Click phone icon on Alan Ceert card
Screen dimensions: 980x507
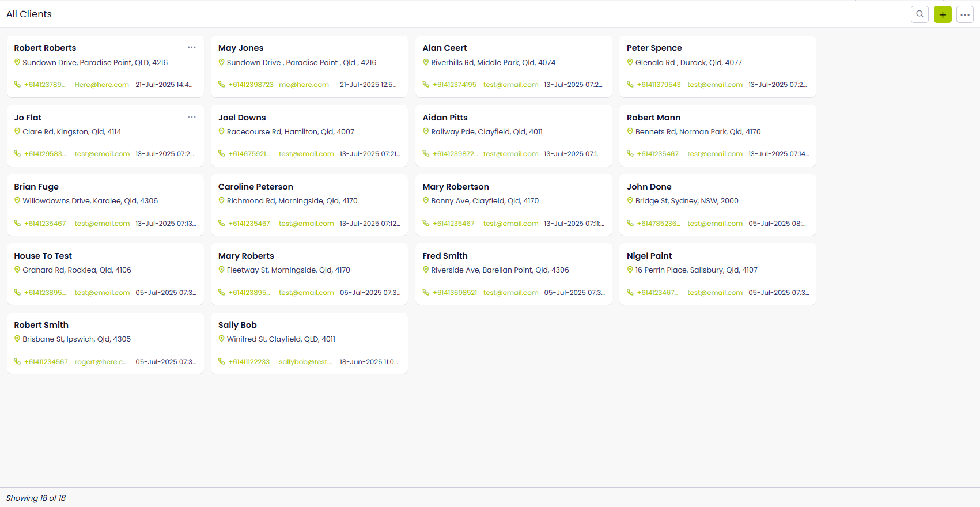click(x=426, y=85)
